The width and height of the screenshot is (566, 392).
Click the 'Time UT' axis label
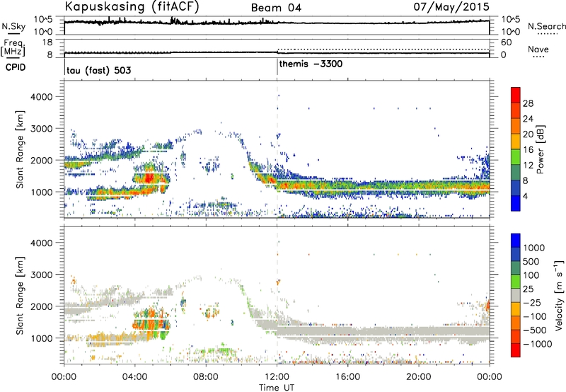[x=277, y=388]
